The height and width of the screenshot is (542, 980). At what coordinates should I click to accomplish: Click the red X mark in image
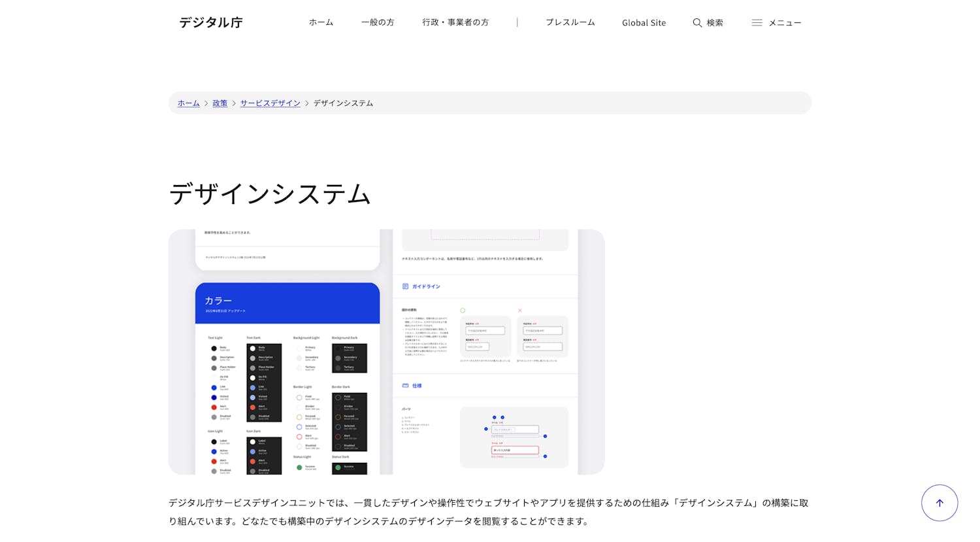tap(520, 311)
